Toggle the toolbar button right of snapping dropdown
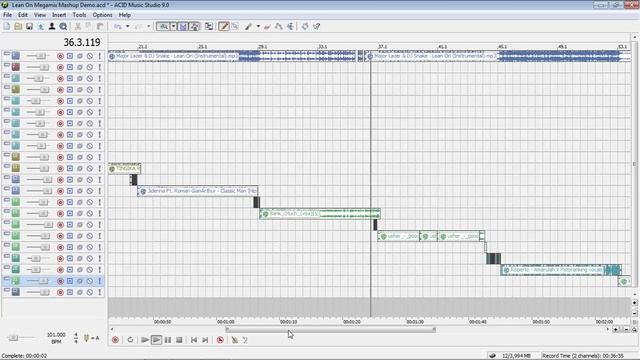The height and width of the screenshot is (360, 640). [x=183, y=27]
